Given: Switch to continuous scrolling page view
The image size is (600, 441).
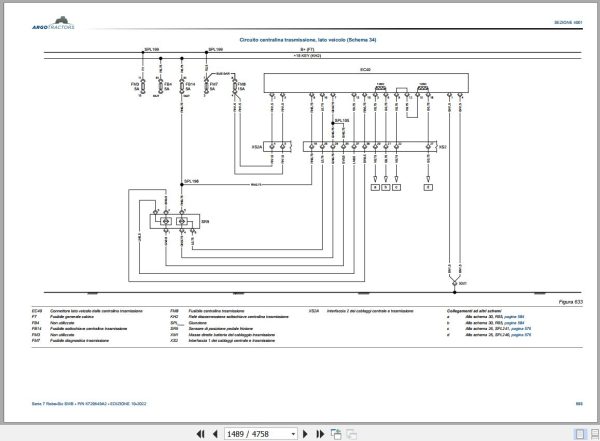Looking at the screenshot, I should pyautogui.click(x=594, y=434).
